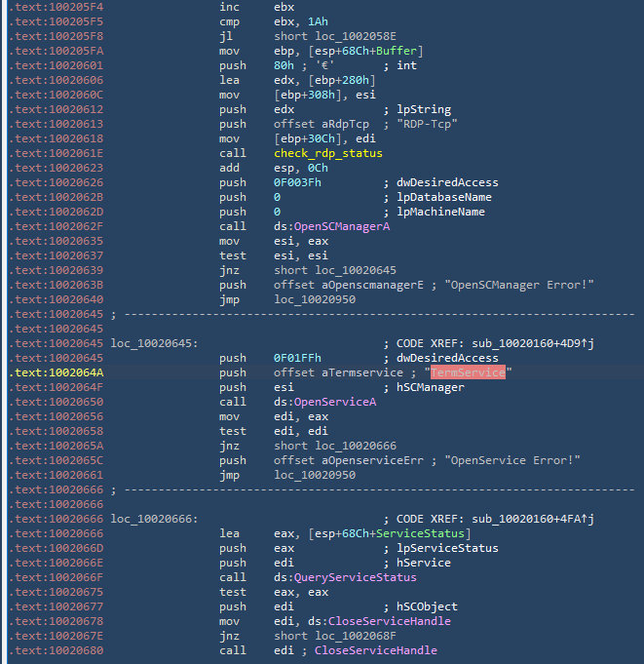This screenshot has height=664, width=644.
Task: Click the OpenServiceA call operand
Action: click(x=340, y=402)
